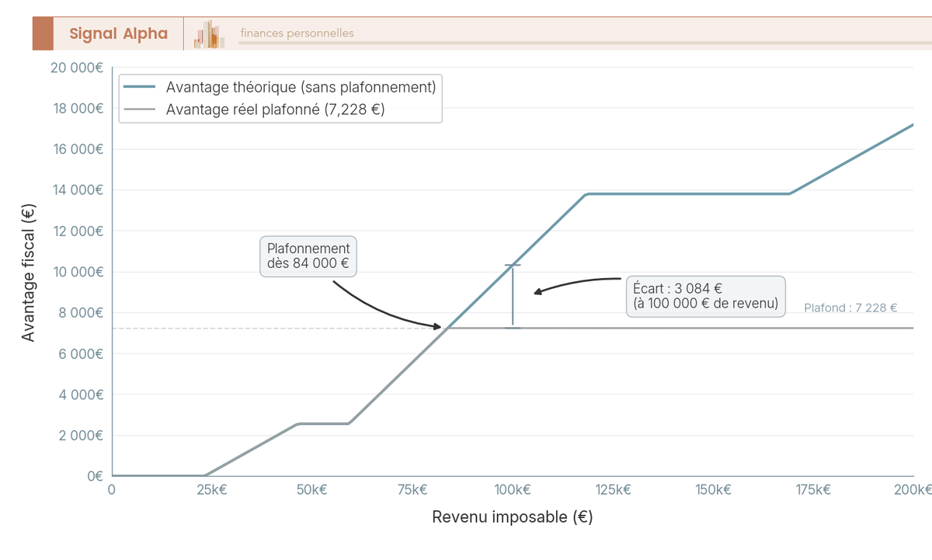Click the 6 000€ y-axis tick label
The width and height of the screenshot is (932, 560).
pyautogui.click(x=82, y=353)
